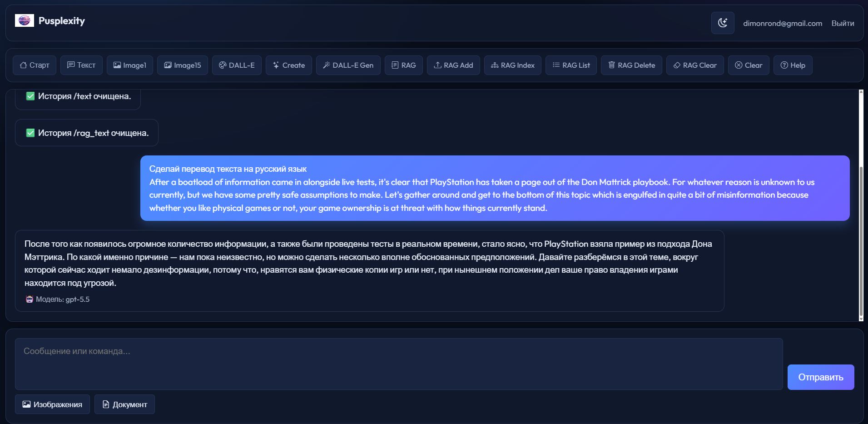The image size is (868, 424).
Task: Clear the chat history
Action: [748, 65]
